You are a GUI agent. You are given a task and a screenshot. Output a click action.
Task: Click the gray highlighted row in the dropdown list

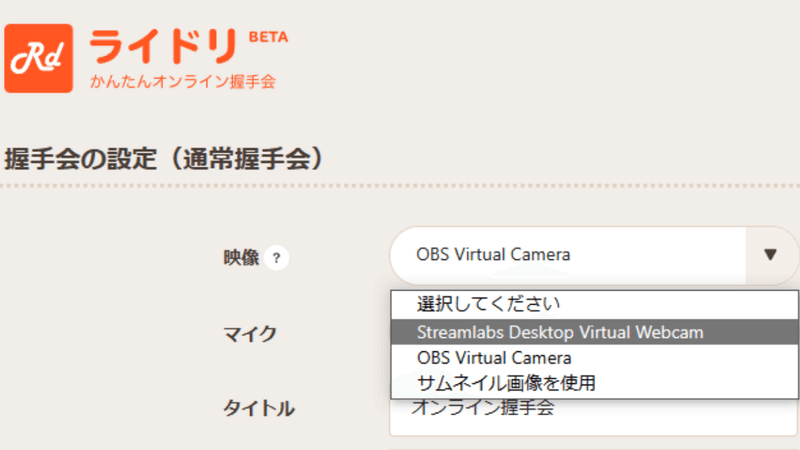[x=594, y=332]
